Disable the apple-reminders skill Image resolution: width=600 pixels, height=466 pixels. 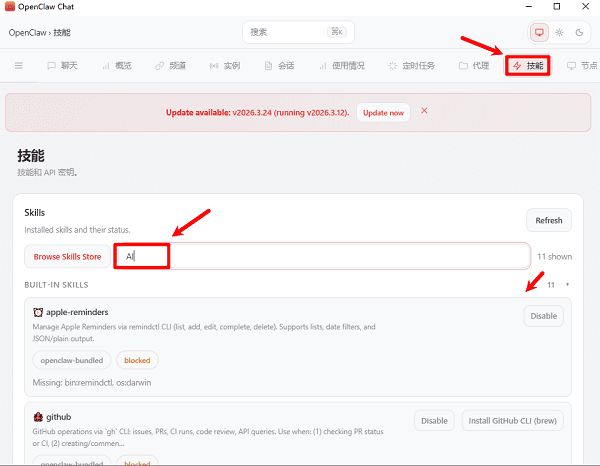[543, 316]
